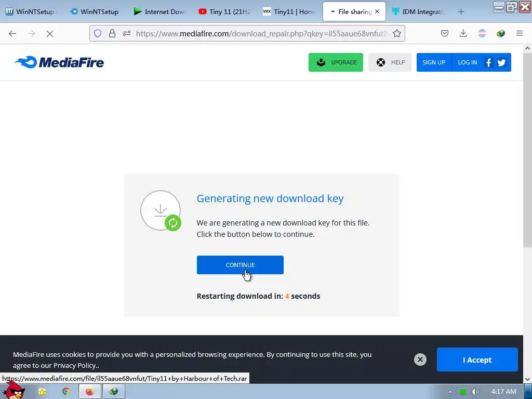Accept cookies with I Accept button
Screen dimensions: 532x399
477,360
